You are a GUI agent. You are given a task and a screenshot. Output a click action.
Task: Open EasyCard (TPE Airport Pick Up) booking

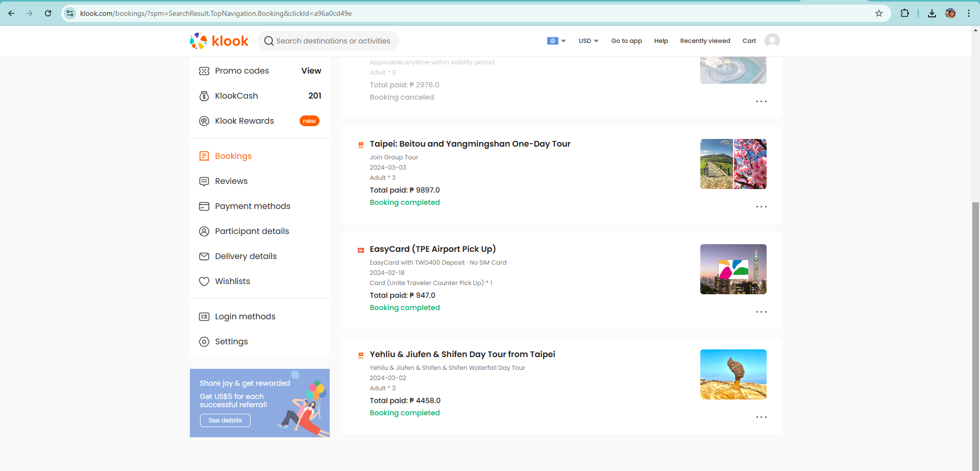pyautogui.click(x=433, y=249)
